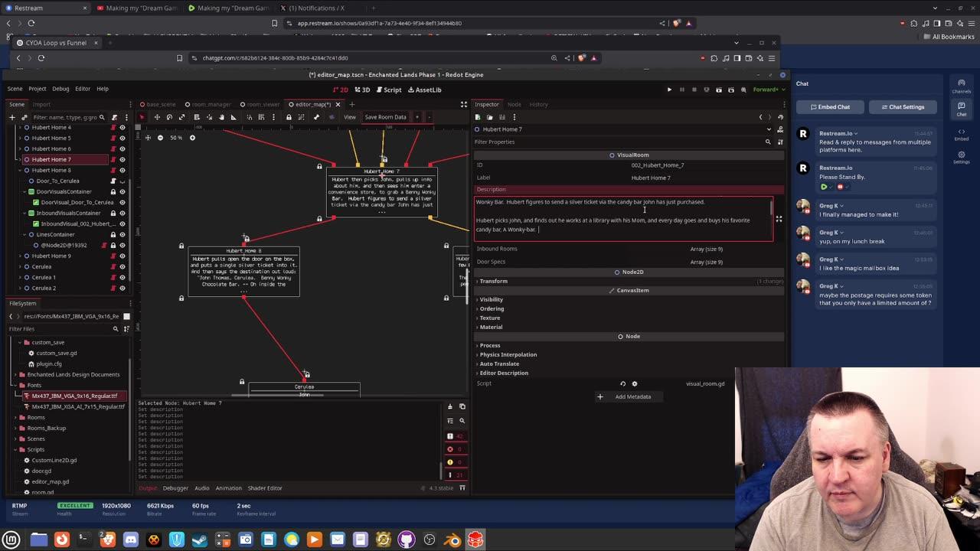
Task: Click Save Room Data button
Action: coord(385,117)
